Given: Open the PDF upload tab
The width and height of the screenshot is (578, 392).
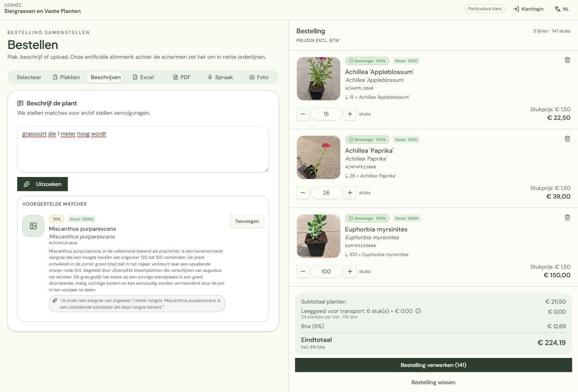Looking at the screenshot, I should (182, 77).
